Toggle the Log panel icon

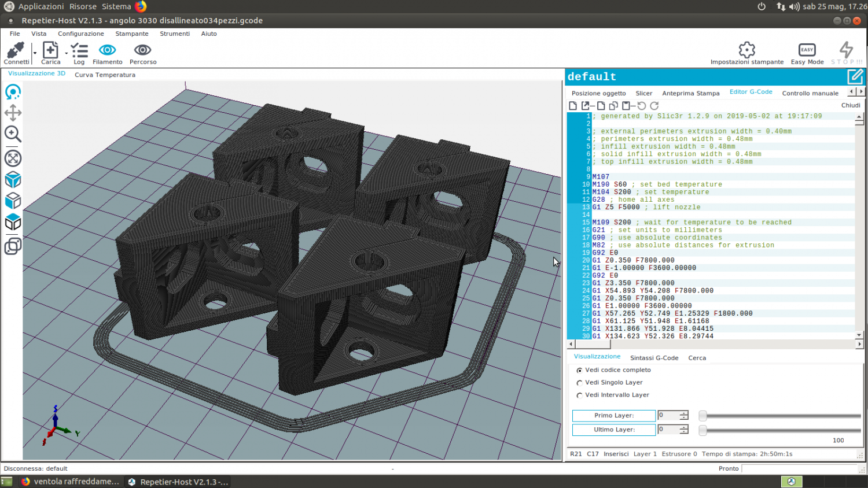point(79,50)
